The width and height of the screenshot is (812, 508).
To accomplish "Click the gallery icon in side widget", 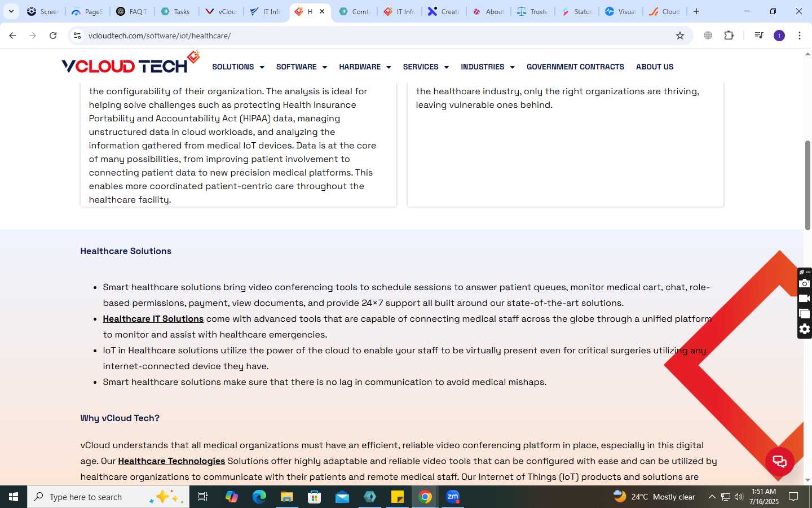I will click(805, 314).
